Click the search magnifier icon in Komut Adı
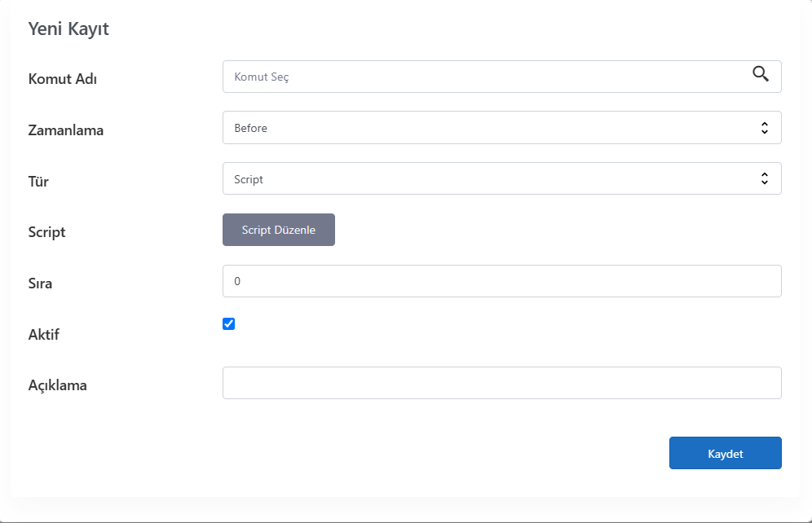 (760, 74)
